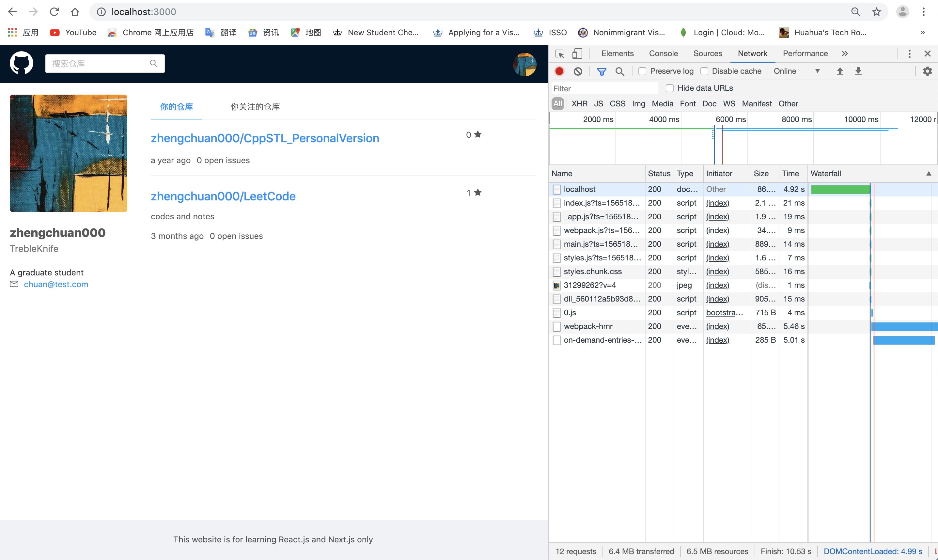The image size is (938, 560).
Task: Click the zoom magnifier icon in address bar
Action: click(855, 12)
